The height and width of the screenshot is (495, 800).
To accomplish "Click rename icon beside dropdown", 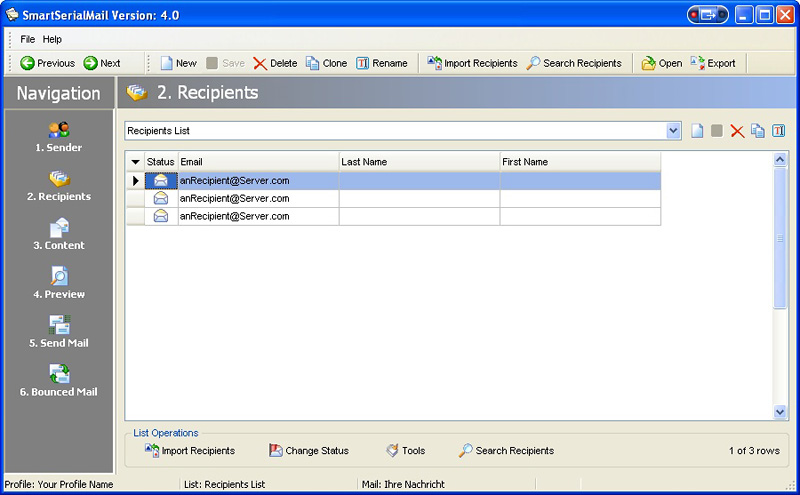I will [x=778, y=131].
